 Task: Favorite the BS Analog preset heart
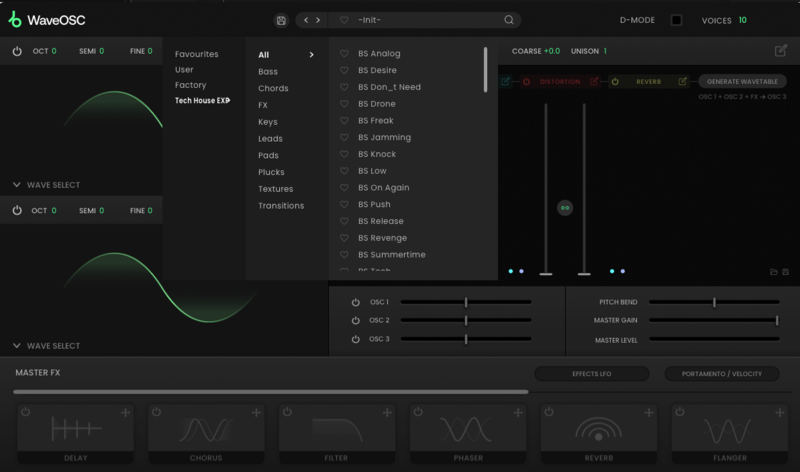(344, 54)
